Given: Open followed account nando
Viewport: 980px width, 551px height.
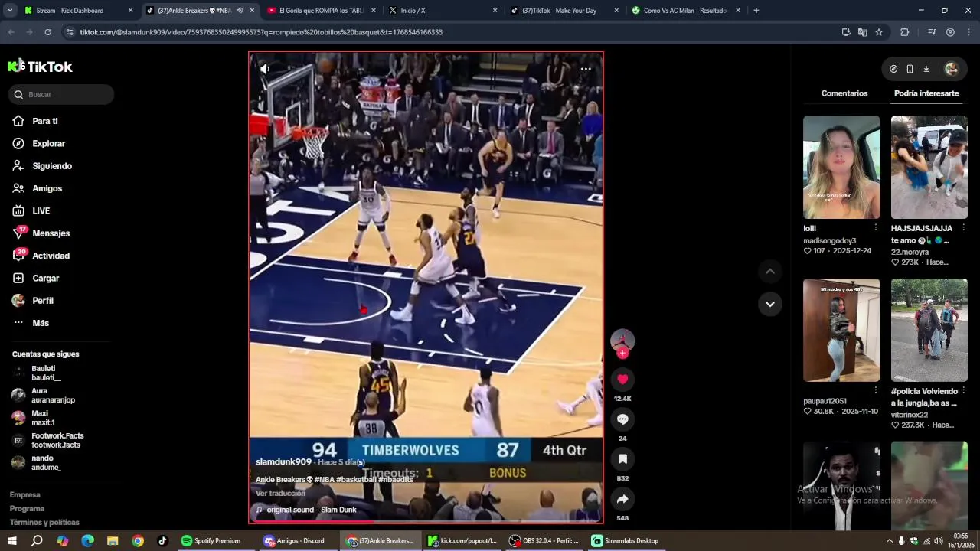Looking at the screenshot, I should click(x=46, y=462).
